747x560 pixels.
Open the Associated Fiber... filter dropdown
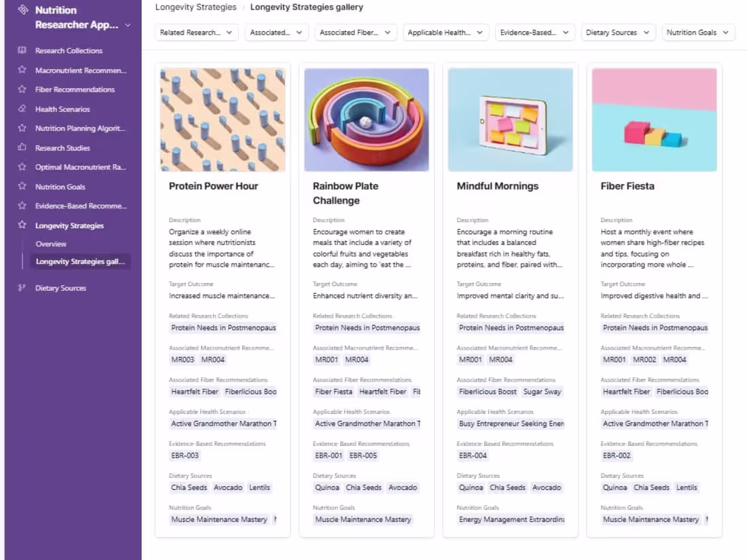click(355, 33)
